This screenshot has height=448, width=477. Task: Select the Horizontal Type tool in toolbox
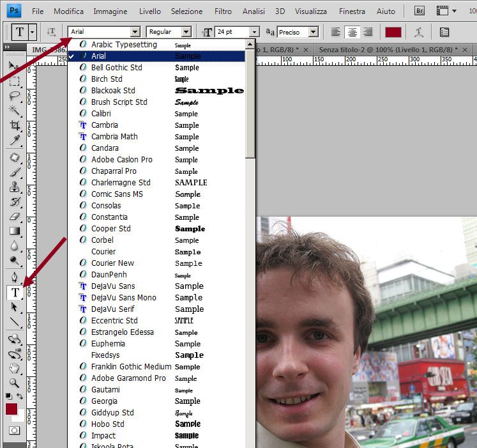click(x=15, y=292)
